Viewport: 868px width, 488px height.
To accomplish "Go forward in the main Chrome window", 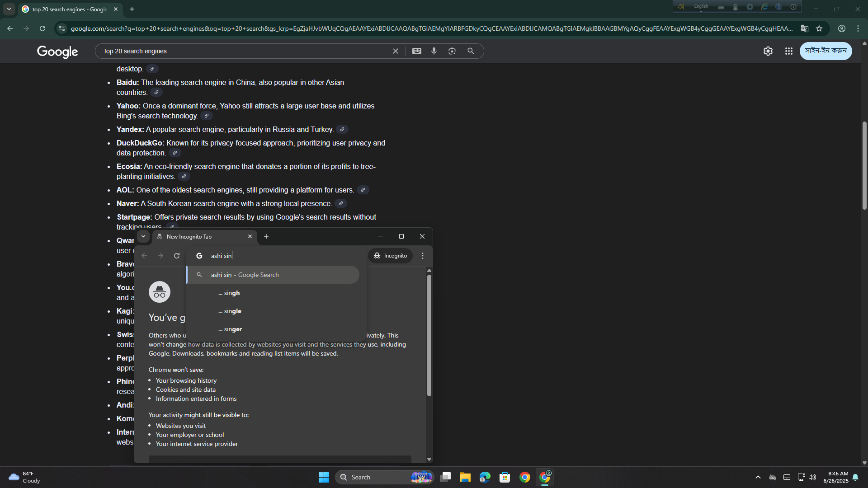I will [x=26, y=28].
